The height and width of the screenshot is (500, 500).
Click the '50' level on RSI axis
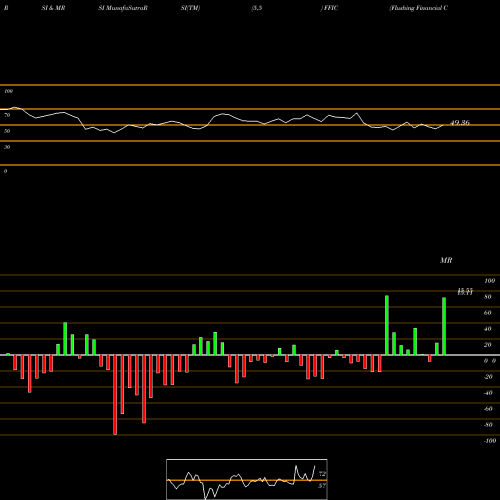coord(7,131)
